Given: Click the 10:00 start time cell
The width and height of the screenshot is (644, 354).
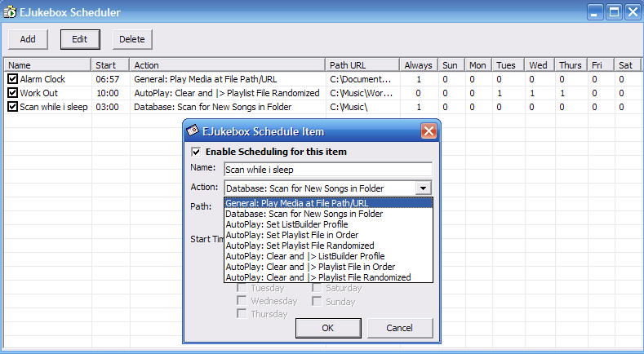Looking at the screenshot, I should pyautogui.click(x=108, y=93).
